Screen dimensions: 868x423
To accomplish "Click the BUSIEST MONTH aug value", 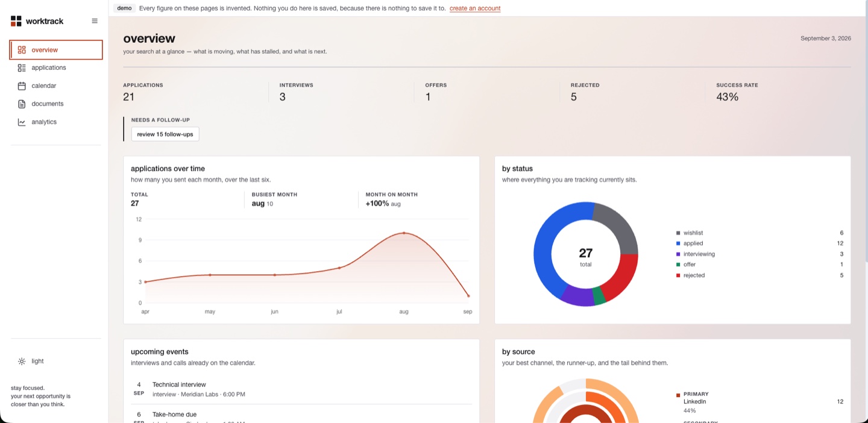I will (262, 204).
